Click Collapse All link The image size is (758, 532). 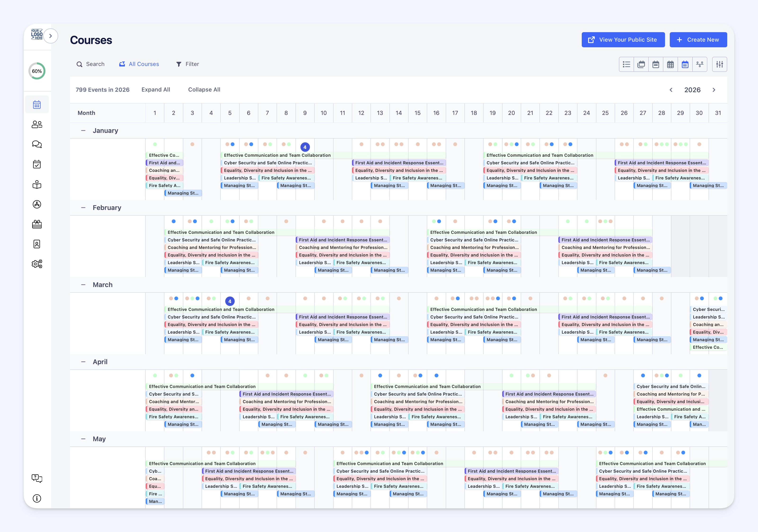coord(204,90)
